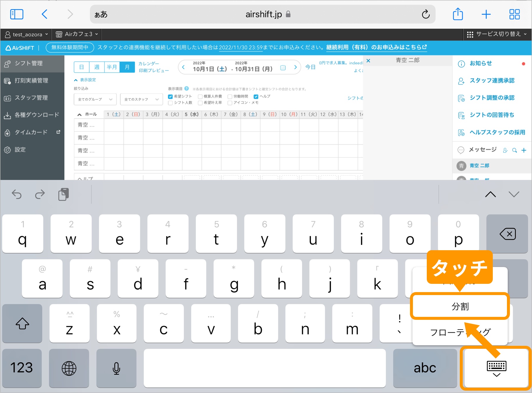This screenshot has width=532, height=393.
Task: Tap the keyboard dismiss key
Action: click(x=496, y=368)
